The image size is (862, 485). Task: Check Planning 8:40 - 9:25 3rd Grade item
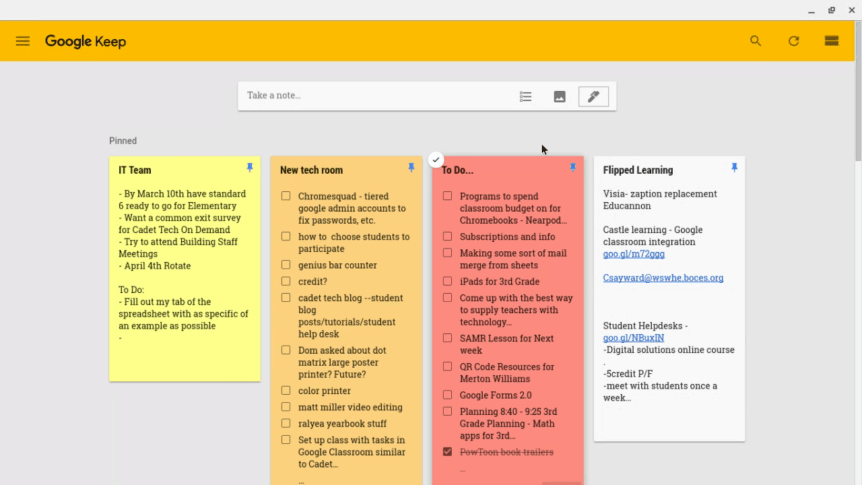coord(447,411)
